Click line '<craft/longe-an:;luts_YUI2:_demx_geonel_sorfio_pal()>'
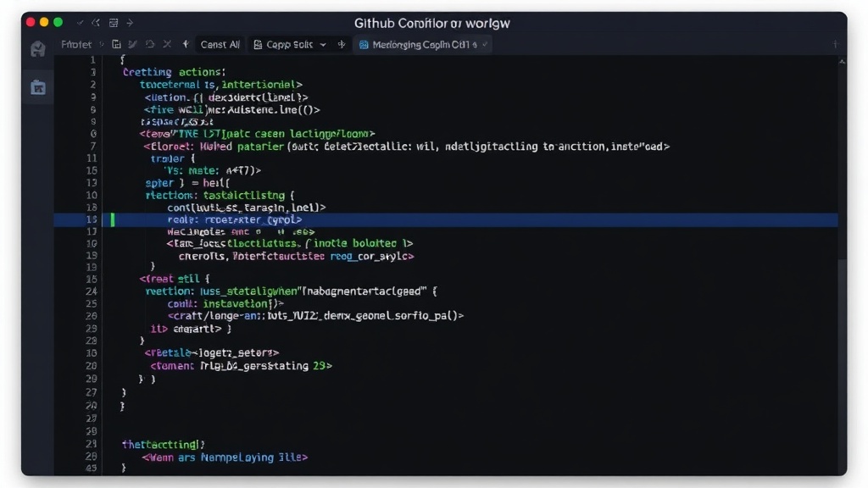This screenshot has width=868, height=488. [x=315, y=316]
